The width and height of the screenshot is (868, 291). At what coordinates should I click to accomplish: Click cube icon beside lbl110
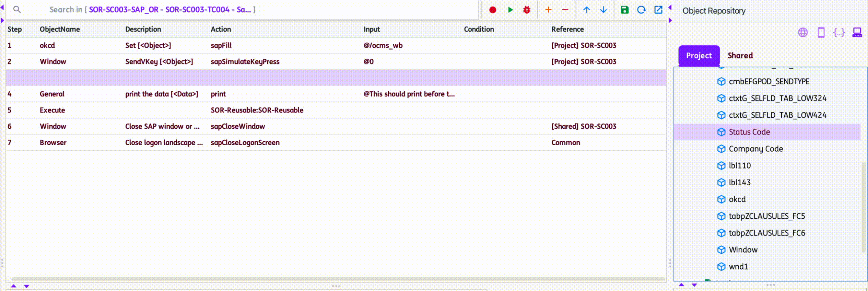[721, 166]
